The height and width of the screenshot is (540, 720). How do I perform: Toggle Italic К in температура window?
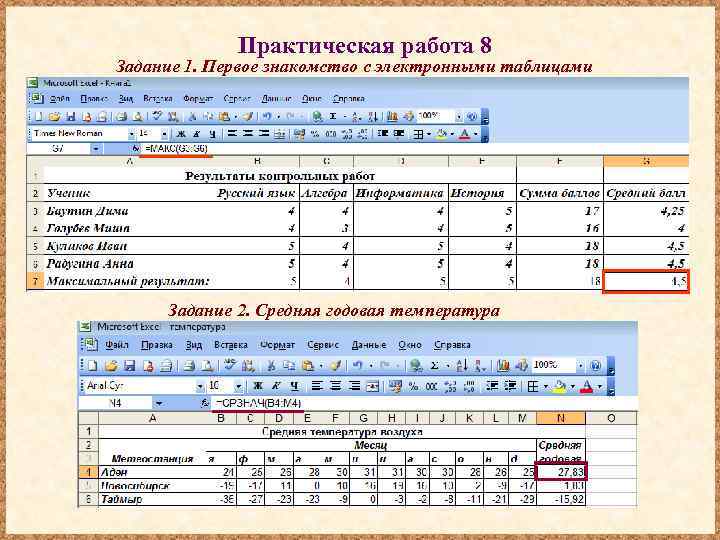276,386
